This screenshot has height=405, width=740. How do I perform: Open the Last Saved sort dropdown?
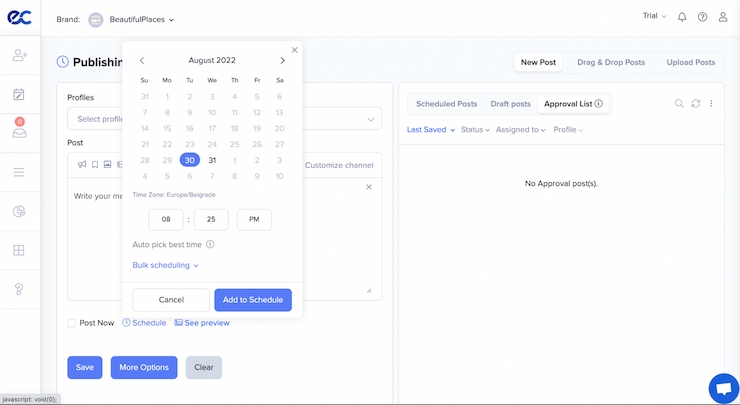pos(430,129)
